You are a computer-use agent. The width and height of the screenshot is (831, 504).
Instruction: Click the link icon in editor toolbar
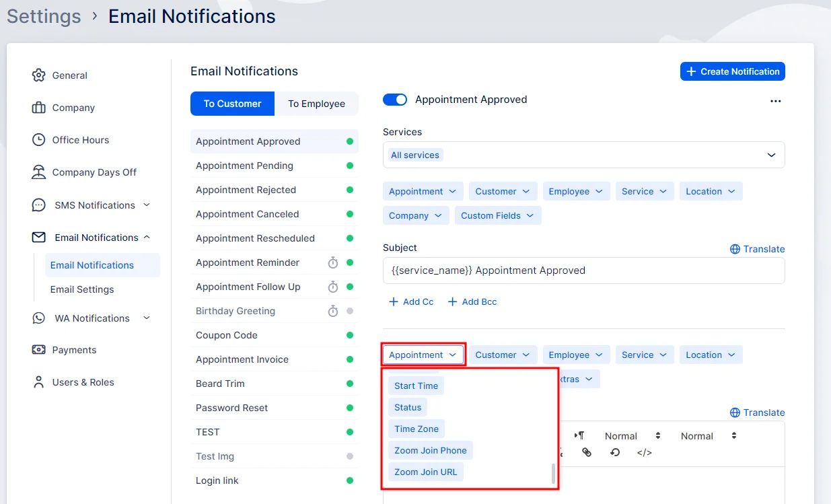587,452
